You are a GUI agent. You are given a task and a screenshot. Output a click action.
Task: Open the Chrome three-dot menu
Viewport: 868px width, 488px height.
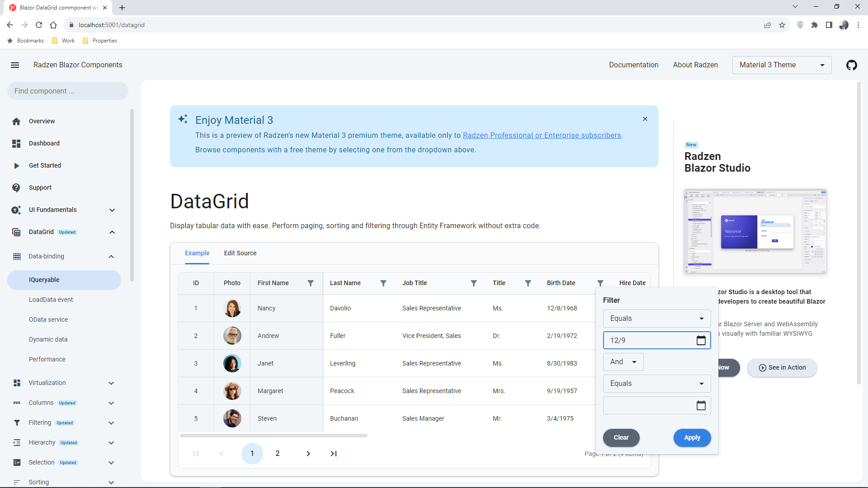[858, 25]
